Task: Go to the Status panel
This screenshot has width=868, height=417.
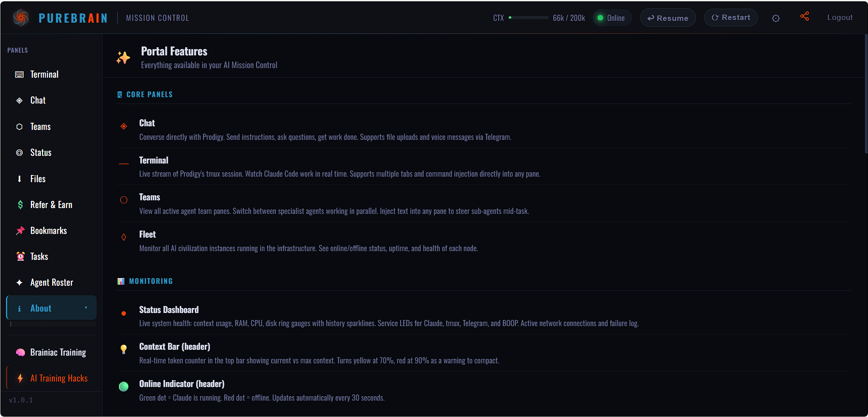Action: 51,153
